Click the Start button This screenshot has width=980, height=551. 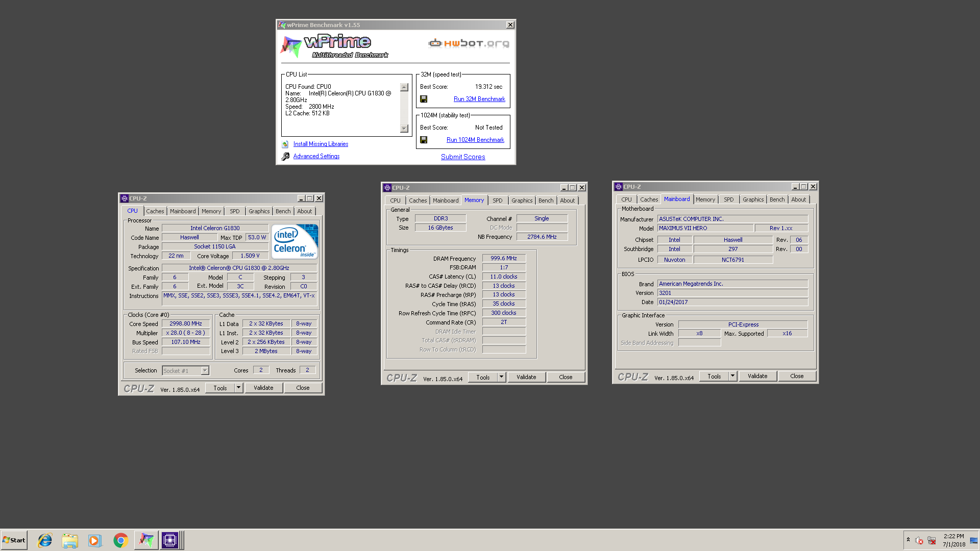(x=14, y=540)
